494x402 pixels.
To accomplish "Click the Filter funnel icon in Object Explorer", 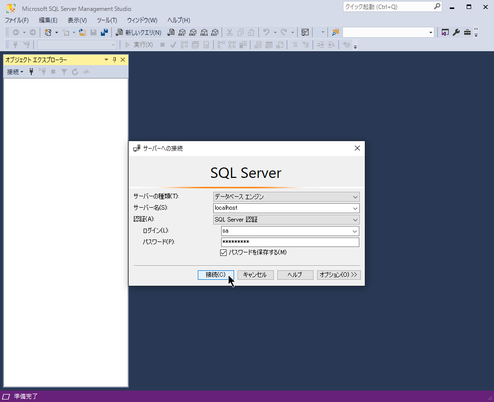I will [x=64, y=72].
